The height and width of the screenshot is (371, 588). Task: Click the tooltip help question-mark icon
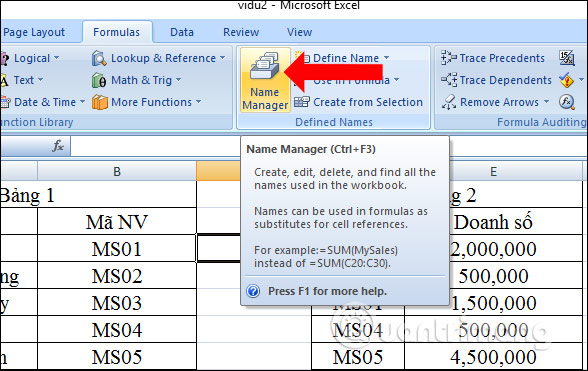(254, 291)
